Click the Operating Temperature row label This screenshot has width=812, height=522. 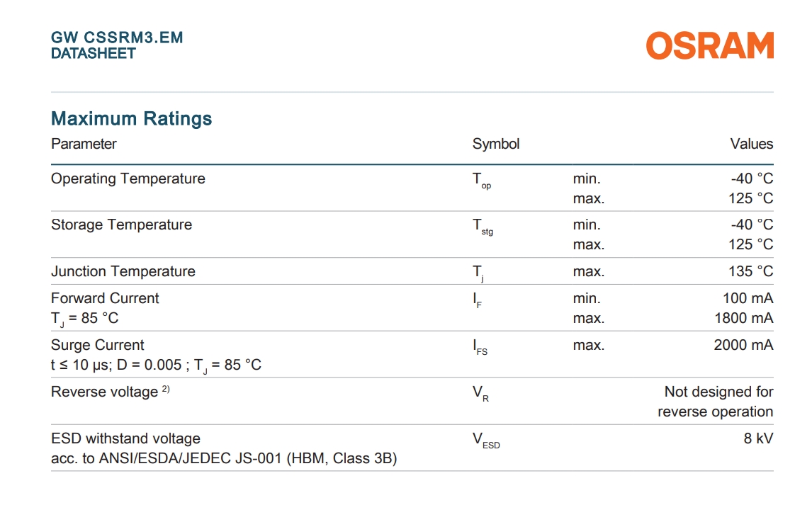(x=128, y=178)
